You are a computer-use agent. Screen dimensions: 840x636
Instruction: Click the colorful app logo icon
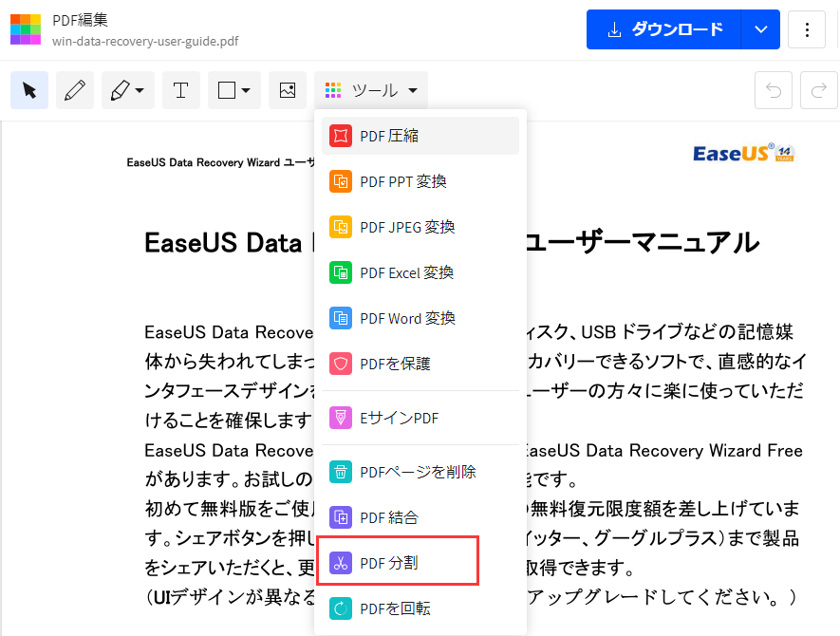pos(26,29)
